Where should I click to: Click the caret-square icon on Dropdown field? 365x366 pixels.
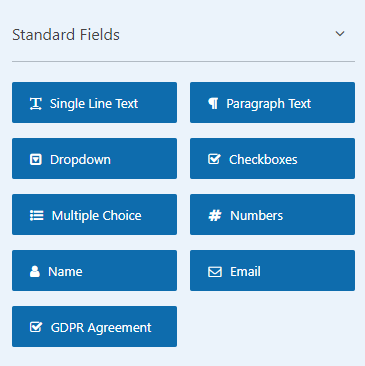coord(36,160)
